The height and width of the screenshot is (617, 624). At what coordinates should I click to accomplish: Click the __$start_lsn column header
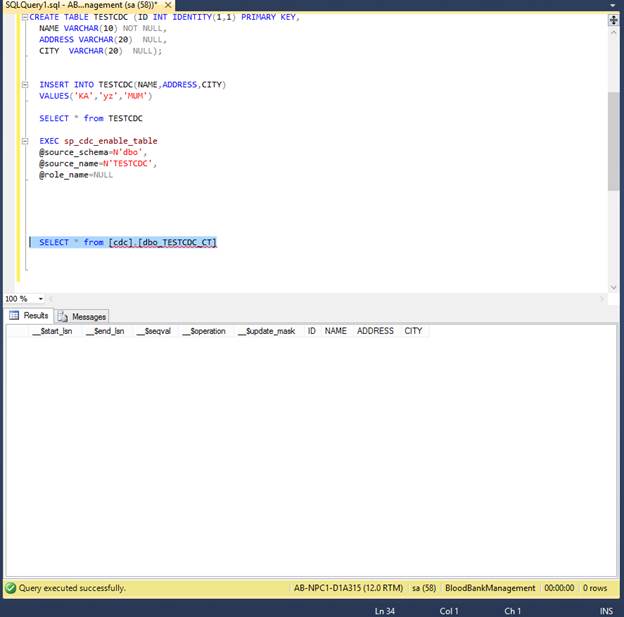click(x=52, y=331)
